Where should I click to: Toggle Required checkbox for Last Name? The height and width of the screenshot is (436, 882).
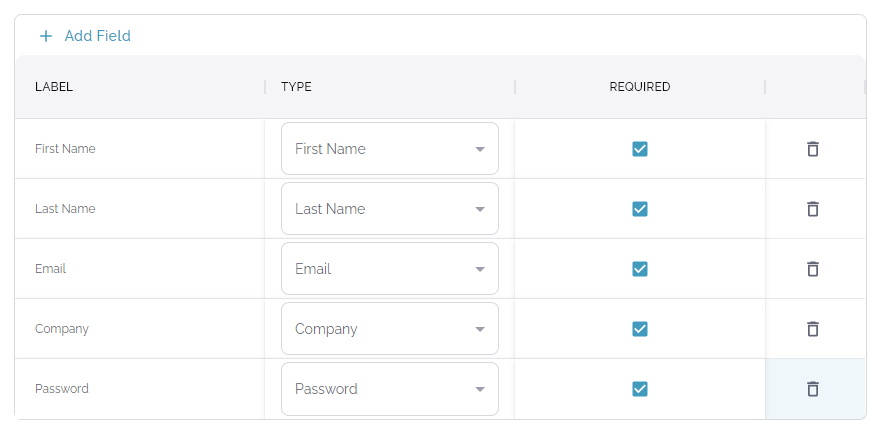(x=640, y=209)
